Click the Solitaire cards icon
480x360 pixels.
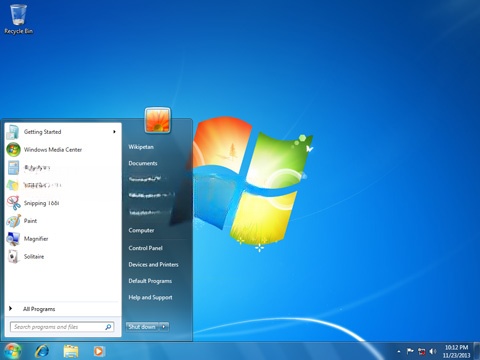[x=13, y=256]
